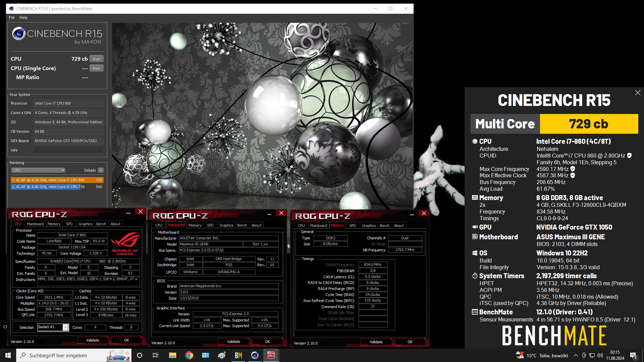The height and width of the screenshot is (362, 644).
Task: Select ranking entry Intel Core i5 CPU 750
Action: pos(57,187)
